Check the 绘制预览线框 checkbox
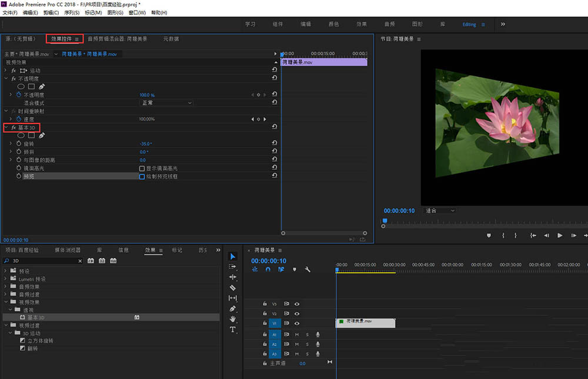 coord(142,176)
